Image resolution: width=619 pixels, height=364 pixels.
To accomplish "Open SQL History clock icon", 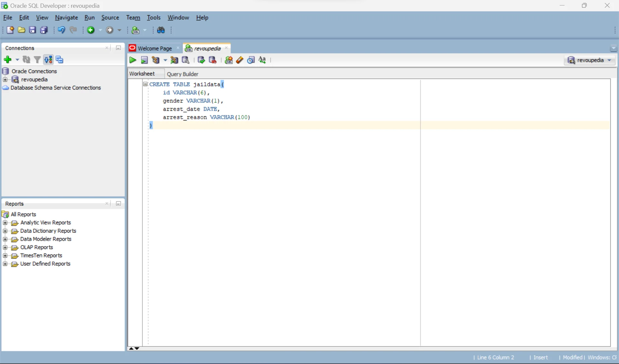I will coord(251,60).
